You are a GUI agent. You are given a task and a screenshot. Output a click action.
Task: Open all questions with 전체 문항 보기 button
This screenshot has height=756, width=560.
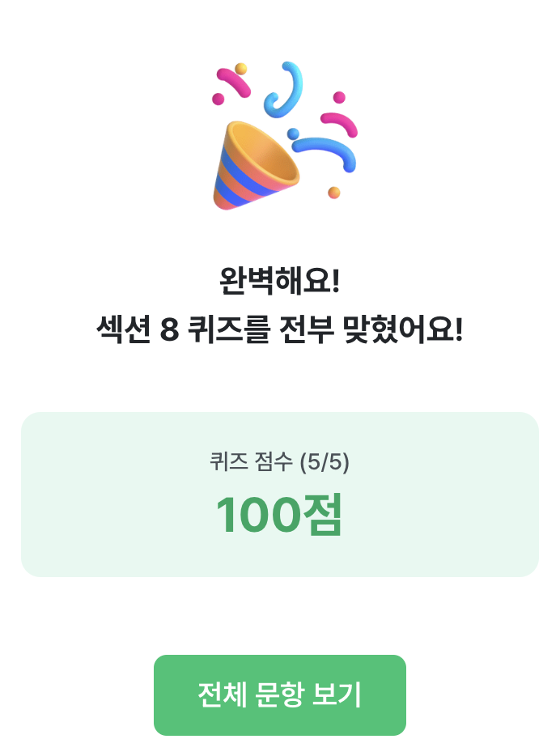(x=279, y=694)
